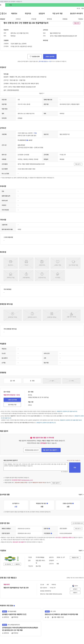
Task: Select the 면접 screening step
Action: [x=32, y=381]
